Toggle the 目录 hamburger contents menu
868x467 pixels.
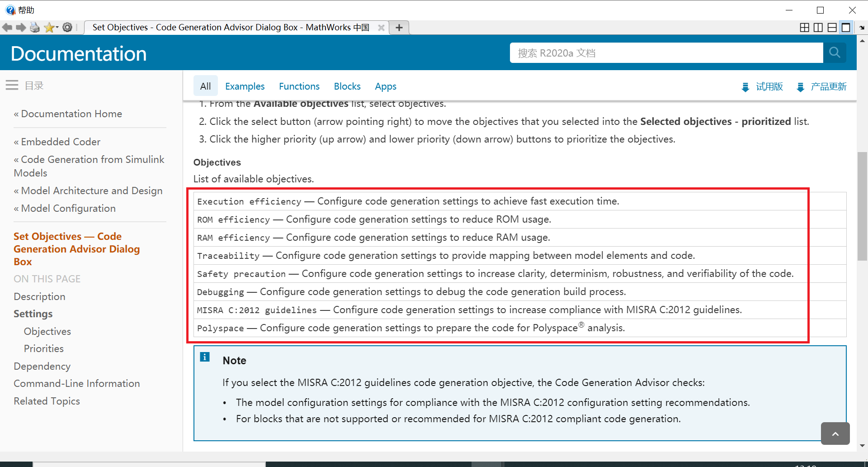12,85
